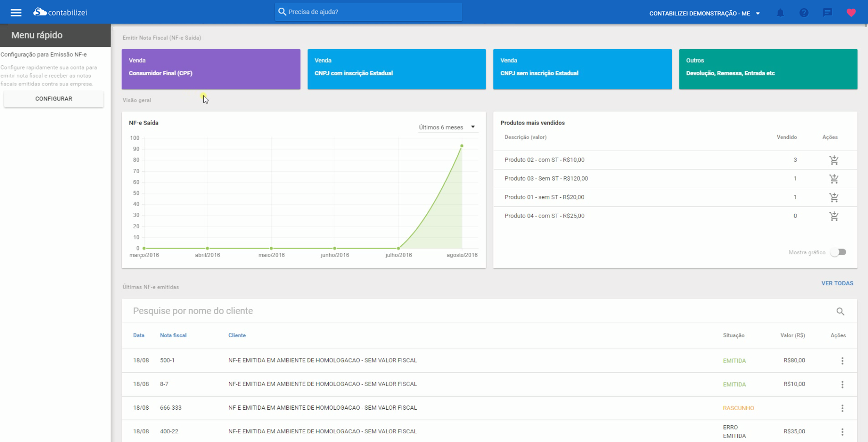Select Outros Devolução, Remessa, Entrada card
The image size is (868, 442).
[768, 69]
